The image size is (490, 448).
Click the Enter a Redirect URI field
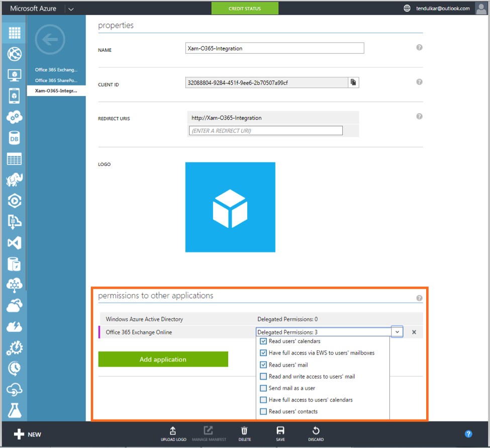click(265, 130)
